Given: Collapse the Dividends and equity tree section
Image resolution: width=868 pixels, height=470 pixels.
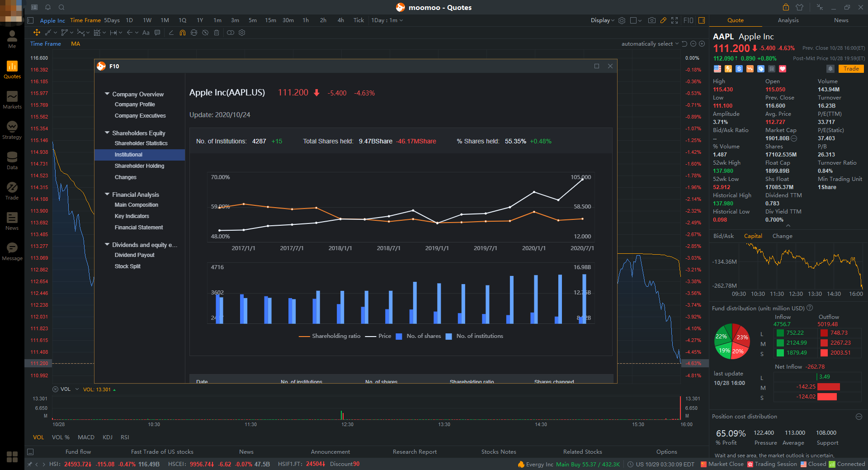Looking at the screenshot, I should [107, 245].
